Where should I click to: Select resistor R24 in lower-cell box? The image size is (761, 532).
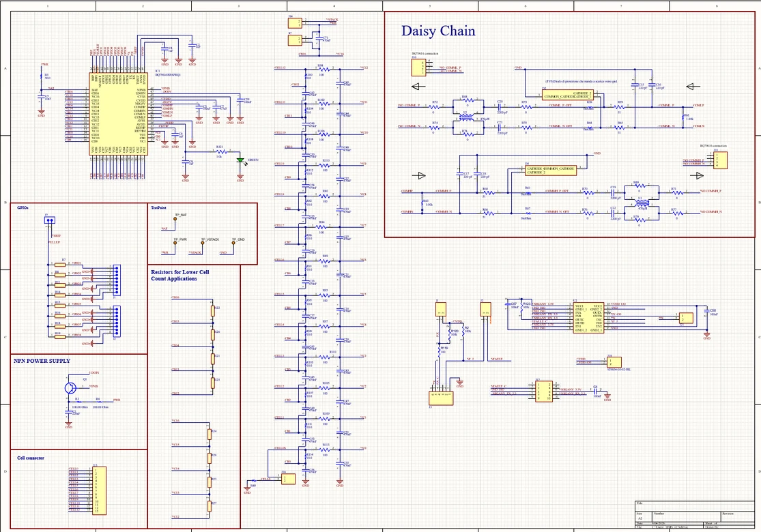coord(209,434)
